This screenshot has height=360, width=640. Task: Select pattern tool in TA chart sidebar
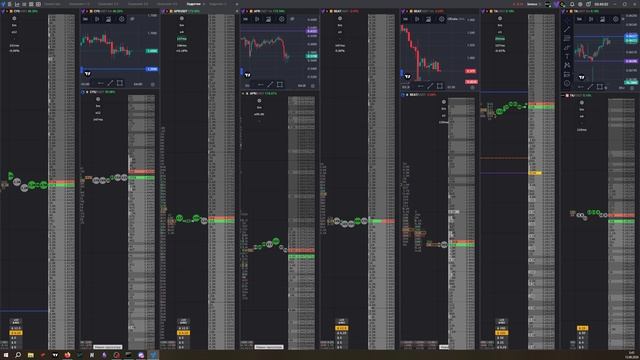[x=567, y=65]
